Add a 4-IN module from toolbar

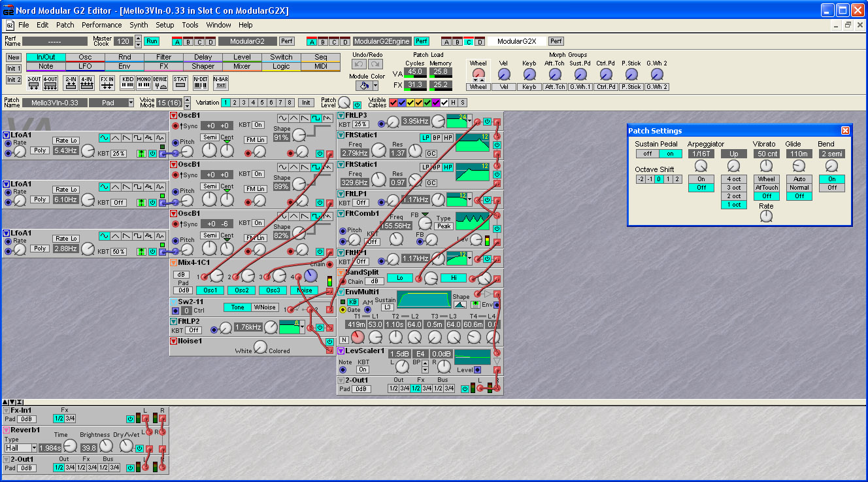click(87, 82)
